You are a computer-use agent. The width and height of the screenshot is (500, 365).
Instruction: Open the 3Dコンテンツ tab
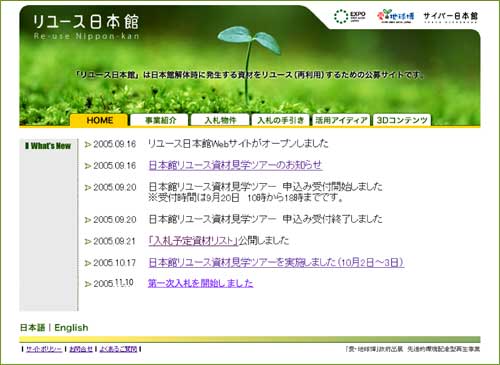click(402, 120)
